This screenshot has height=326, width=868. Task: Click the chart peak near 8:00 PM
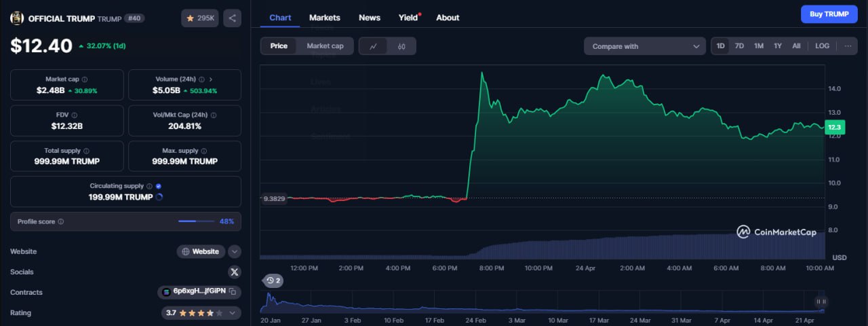coord(481,73)
